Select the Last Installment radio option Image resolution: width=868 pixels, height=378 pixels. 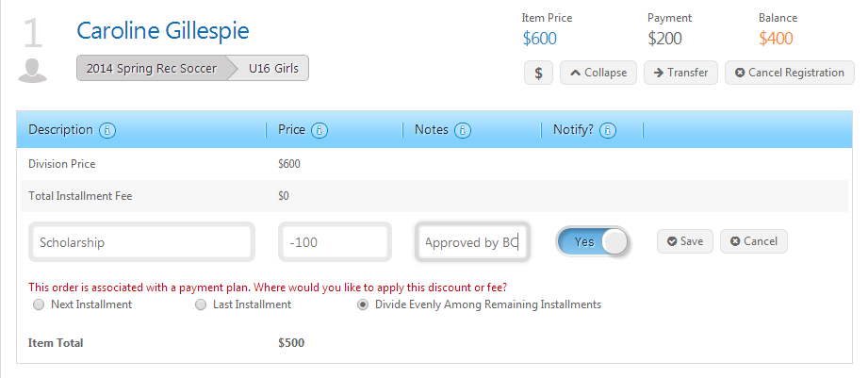(201, 305)
